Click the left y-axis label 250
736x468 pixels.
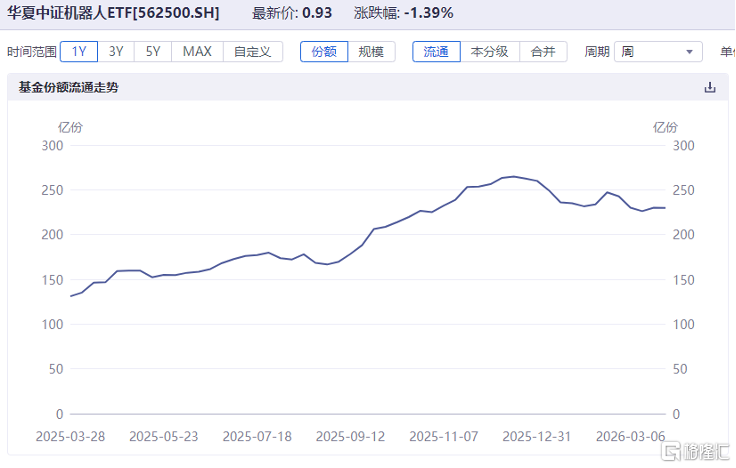point(53,190)
